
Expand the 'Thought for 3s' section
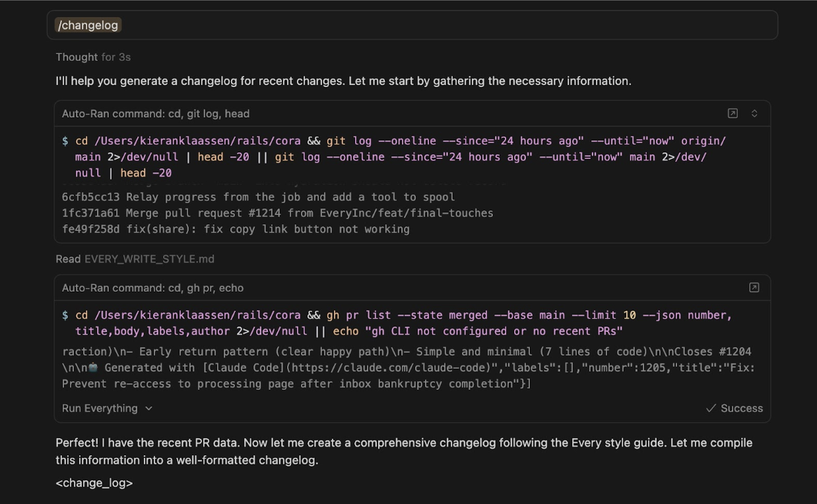tap(93, 57)
